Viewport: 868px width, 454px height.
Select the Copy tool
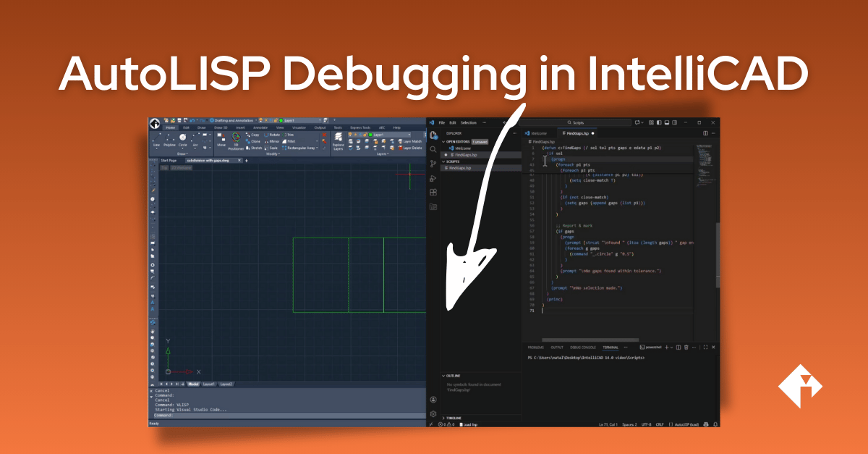253,136
